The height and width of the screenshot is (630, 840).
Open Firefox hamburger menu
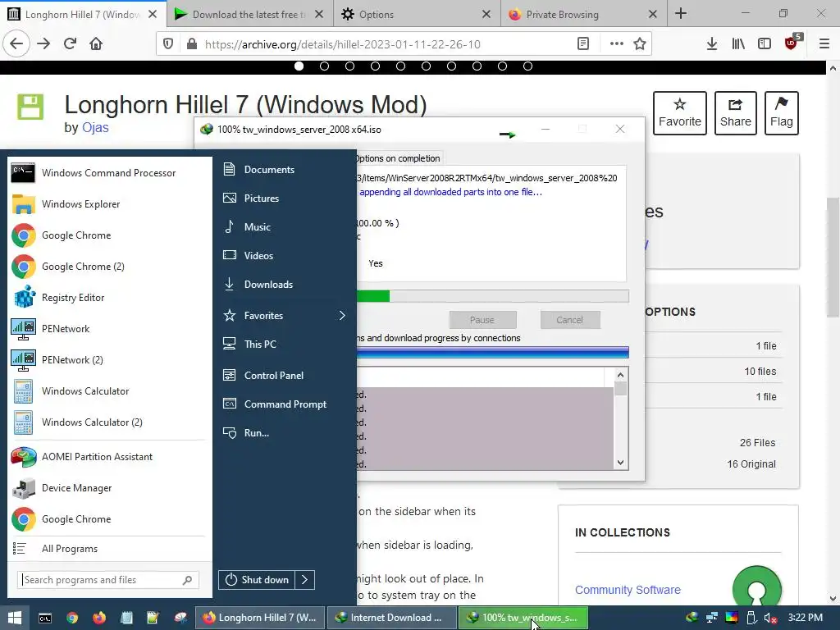pyautogui.click(x=824, y=44)
